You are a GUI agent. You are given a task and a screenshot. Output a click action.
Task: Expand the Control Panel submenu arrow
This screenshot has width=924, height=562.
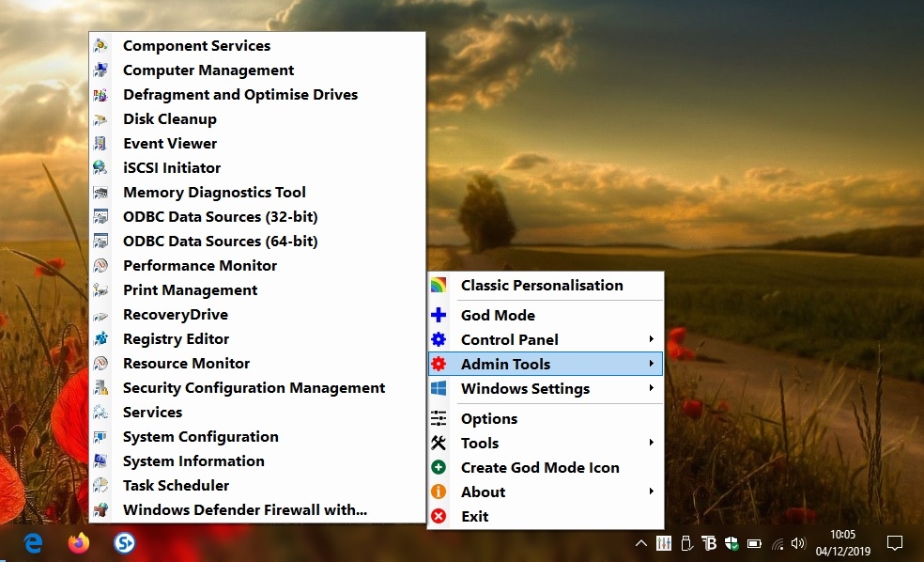(x=651, y=339)
